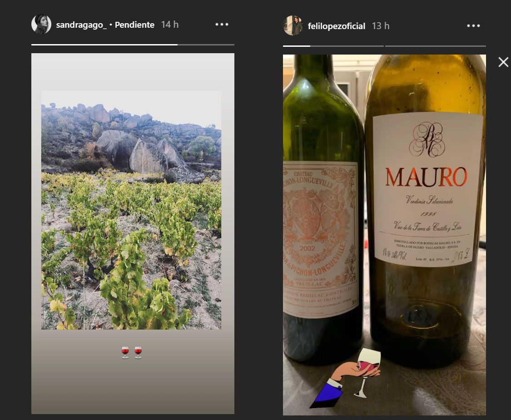Screen dimensions: 511x420
Task: View the vineyard photo in sandragago_ story
Action: [131, 210]
